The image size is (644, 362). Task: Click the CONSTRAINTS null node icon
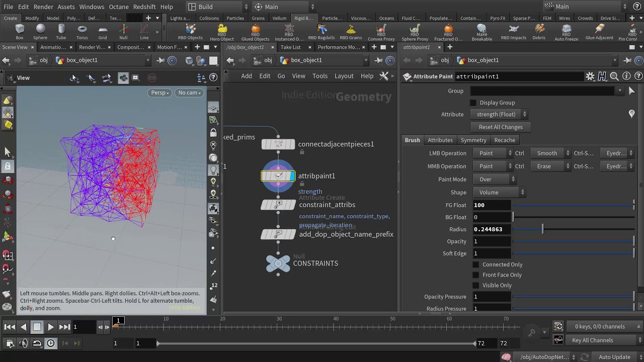pos(278,263)
